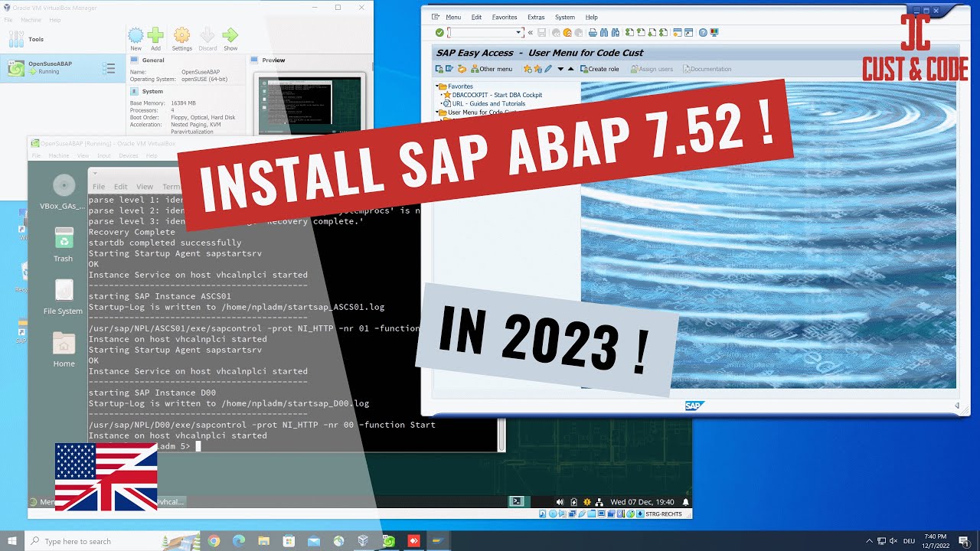Screen dimensions: 980x551
Task: Collapse the User Menu for Code Cust folder
Action: [x=437, y=112]
